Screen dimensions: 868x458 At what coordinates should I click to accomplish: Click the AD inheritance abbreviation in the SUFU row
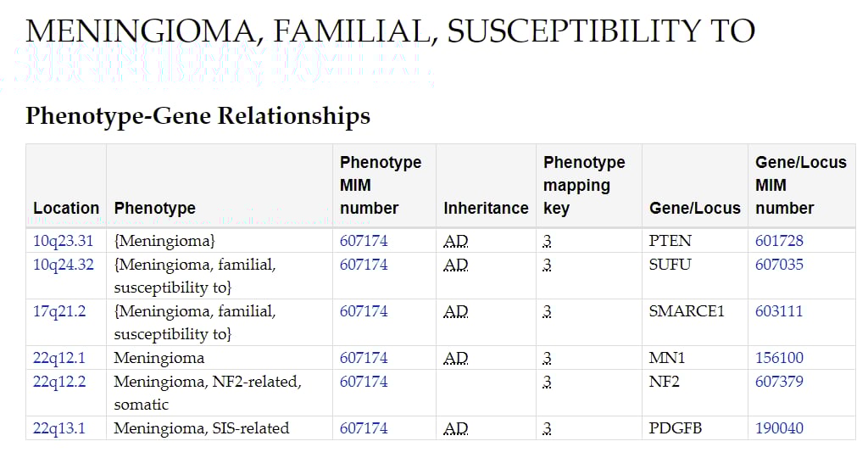(x=456, y=265)
